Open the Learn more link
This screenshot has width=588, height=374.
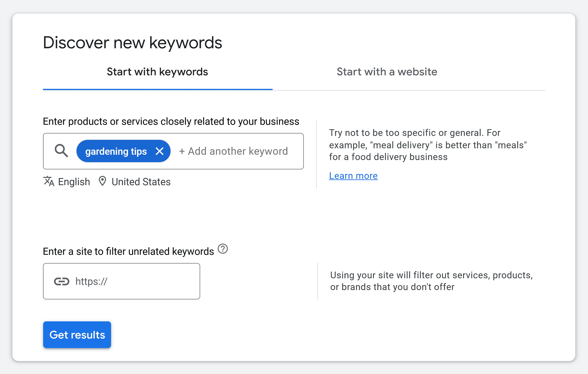click(353, 176)
